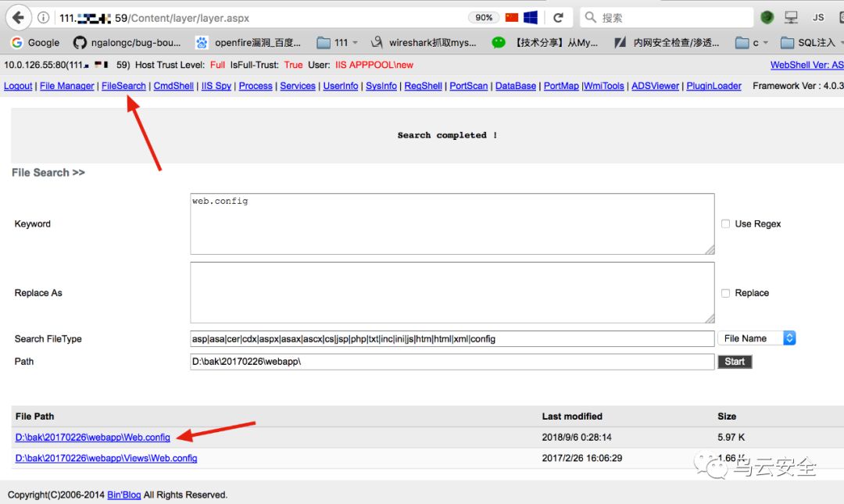Click the Windows logo toolbar icon

pyautogui.click(x=531, y=18)
